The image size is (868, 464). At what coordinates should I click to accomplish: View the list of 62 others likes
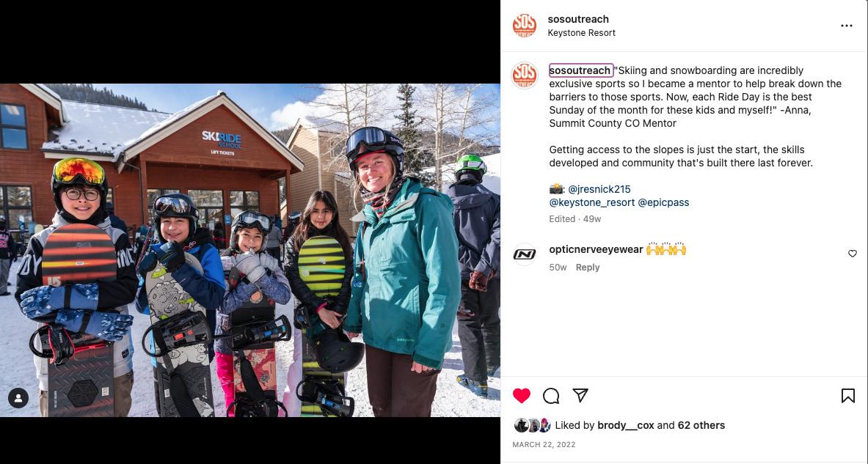pos(701,425)
